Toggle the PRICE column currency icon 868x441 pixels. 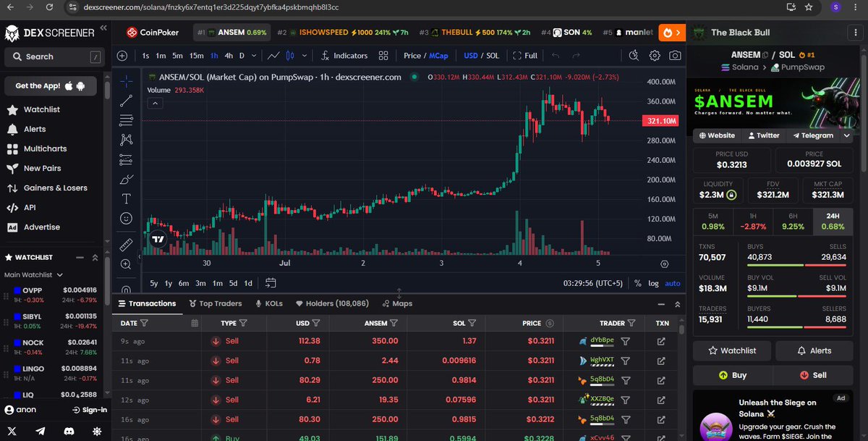(x=550, y=323)
